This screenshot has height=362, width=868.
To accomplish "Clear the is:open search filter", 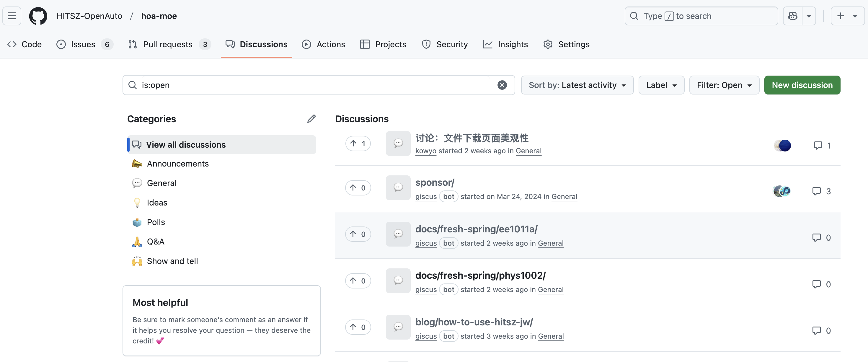I will pos(502,85).
